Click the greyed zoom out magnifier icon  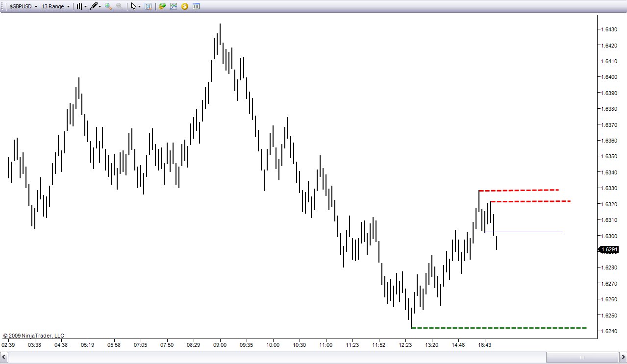[x=119, y=7]
